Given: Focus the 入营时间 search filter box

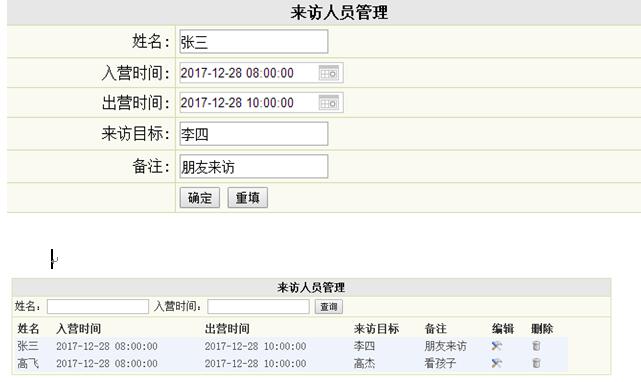Looking at the screenshot, I should click(258, 307).
